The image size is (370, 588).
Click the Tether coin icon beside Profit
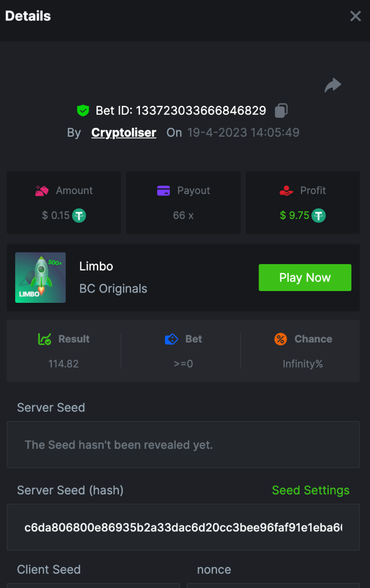pyautogui.click(x=319, y=215)
